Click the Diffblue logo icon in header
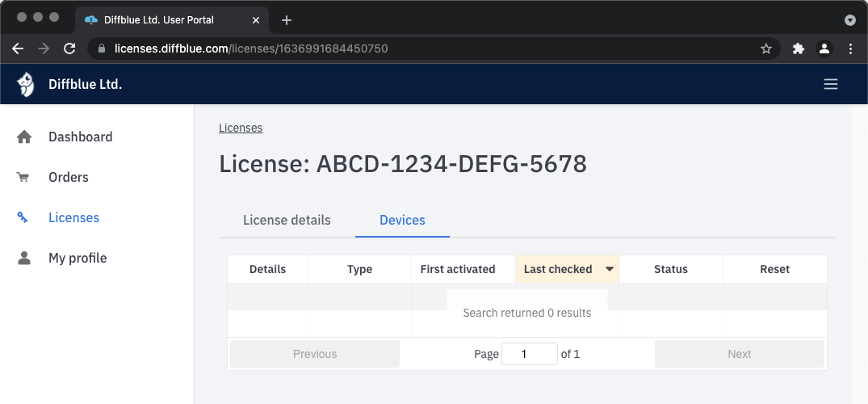868x404 pixels. [x=26, y=84]
